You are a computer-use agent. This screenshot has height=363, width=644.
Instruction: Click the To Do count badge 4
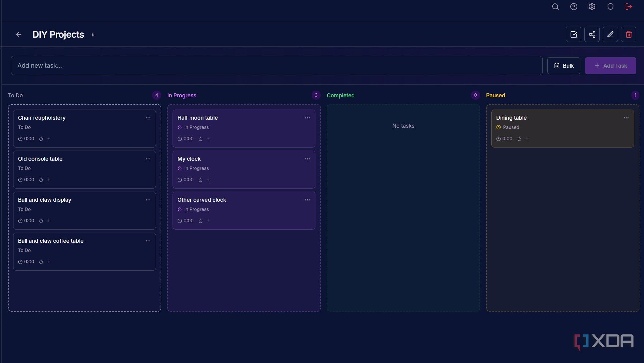pyautogui.click(x=157, y=95)
